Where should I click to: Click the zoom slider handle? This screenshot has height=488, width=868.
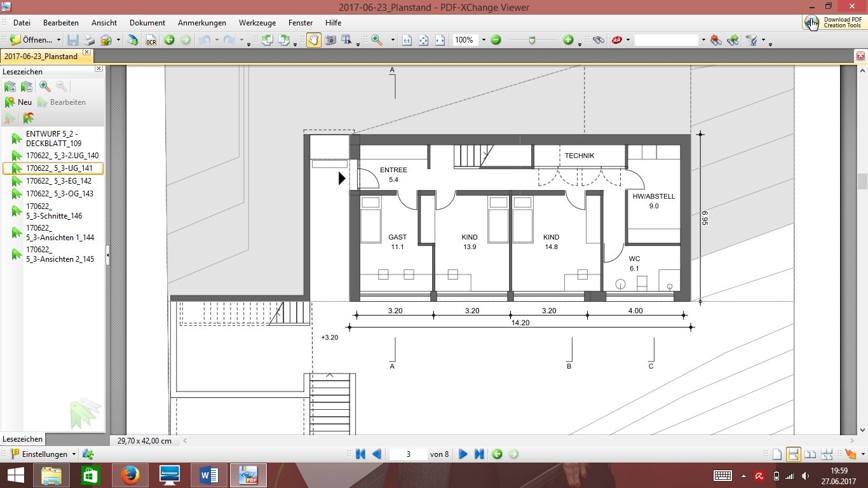pyautogui.click(x=532, y=40)
